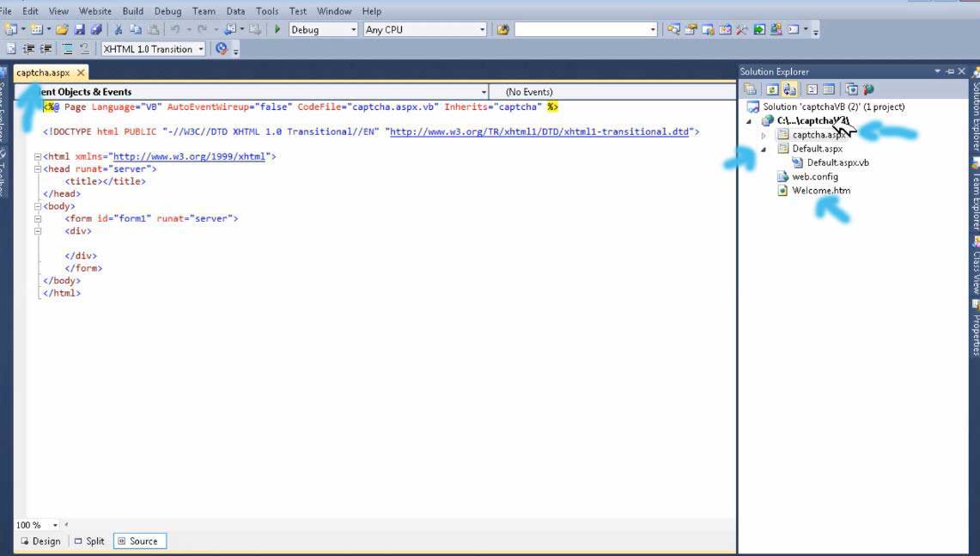Open the Build menu
Viewport: 980px width, 556px height.
(x=132, y=11)
